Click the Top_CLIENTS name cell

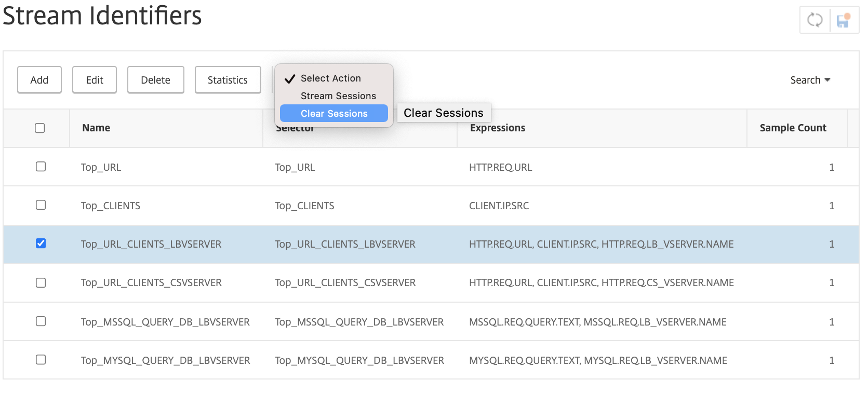[x=111, y=206]
